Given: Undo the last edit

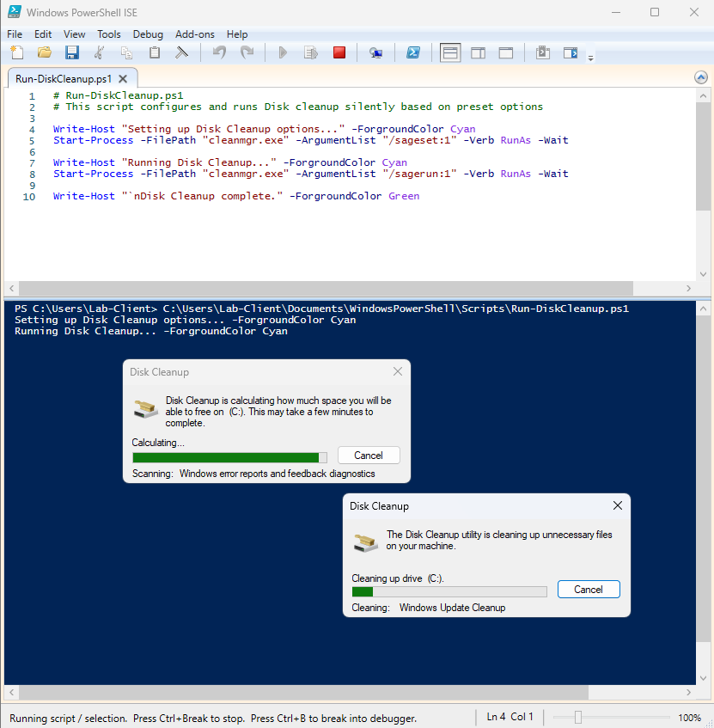Looking at the screenshot, I should point(218,52).
